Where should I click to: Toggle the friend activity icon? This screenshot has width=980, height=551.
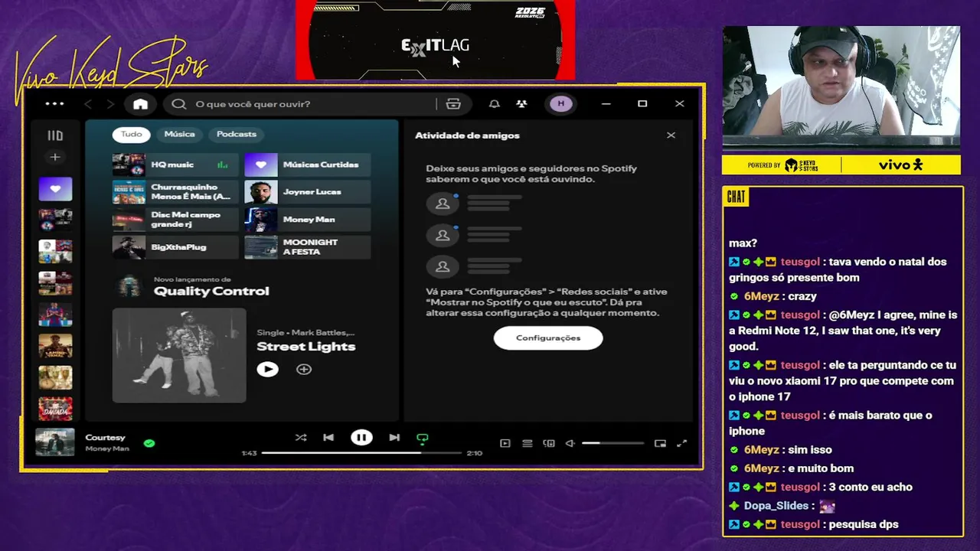(x=521, y=104)
